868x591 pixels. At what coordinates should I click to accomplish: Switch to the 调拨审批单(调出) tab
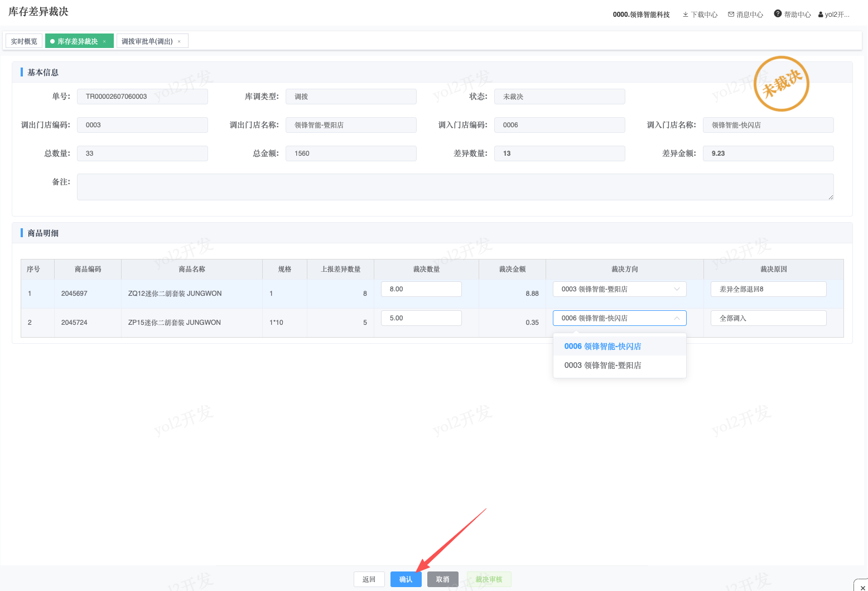point(147,41)
